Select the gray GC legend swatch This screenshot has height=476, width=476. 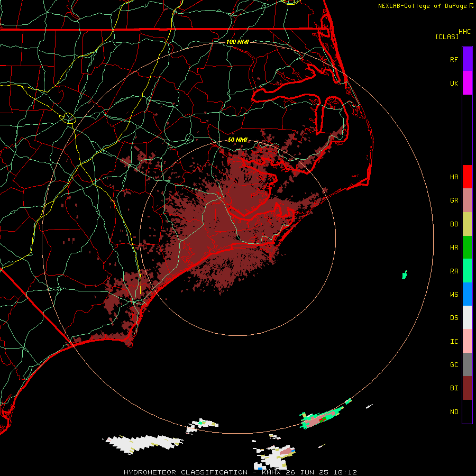pyautogui.click(x=467, y=364)
